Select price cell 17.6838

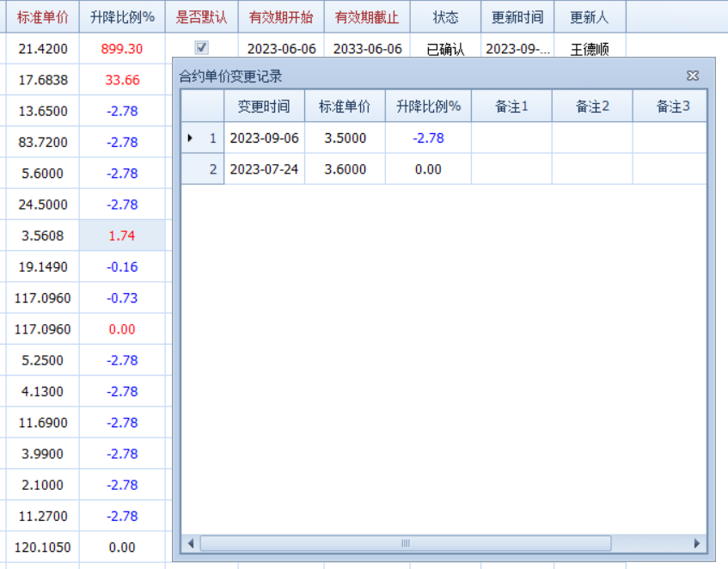click(x=42, y=79)
